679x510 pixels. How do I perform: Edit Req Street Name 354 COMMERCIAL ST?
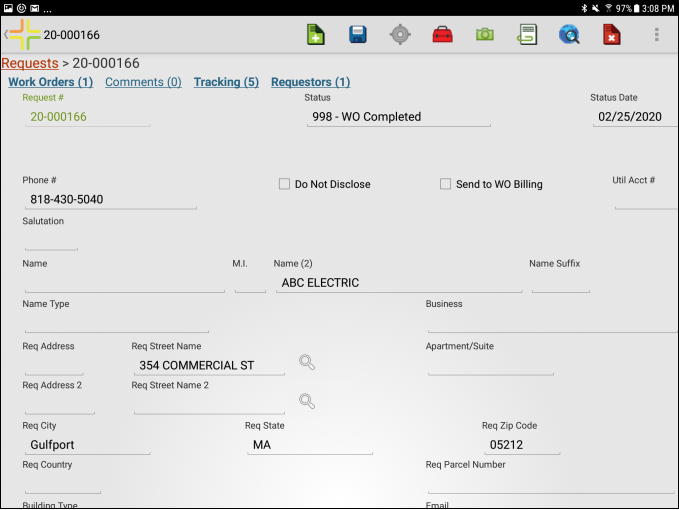(209, 366)
